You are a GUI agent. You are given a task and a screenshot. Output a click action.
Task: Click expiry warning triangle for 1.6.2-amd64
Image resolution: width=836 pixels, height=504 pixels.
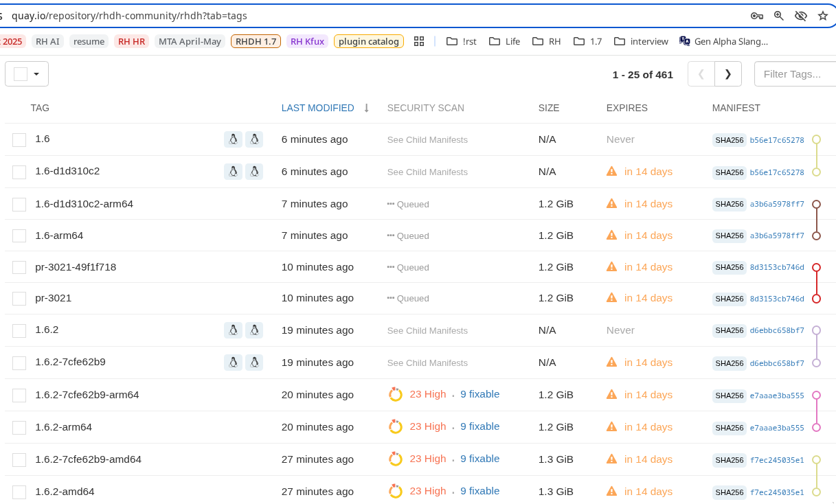[611, 491]
